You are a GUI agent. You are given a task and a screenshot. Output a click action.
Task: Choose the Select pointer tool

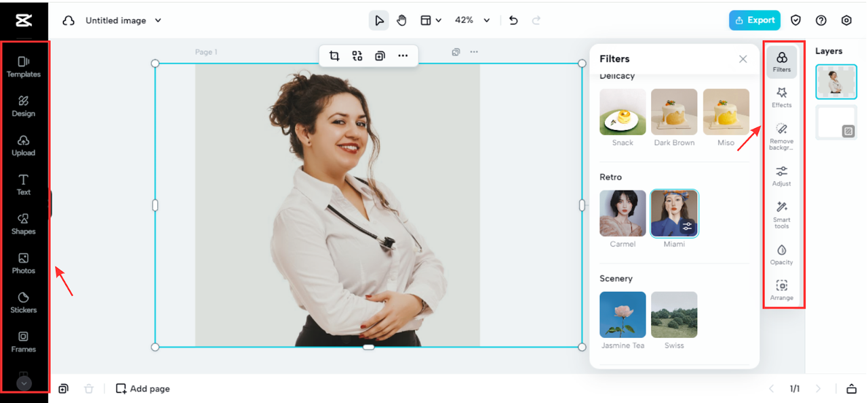click(x=379, y=20)
